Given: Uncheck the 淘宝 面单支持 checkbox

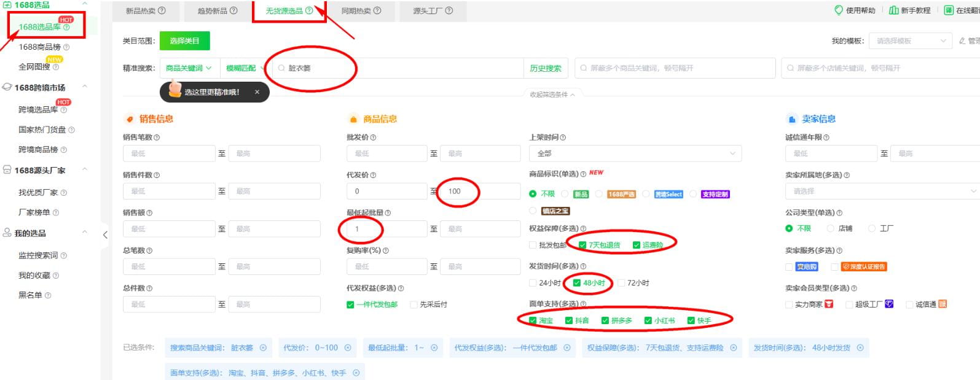Looking at the screenshot, I should point(533,320).
